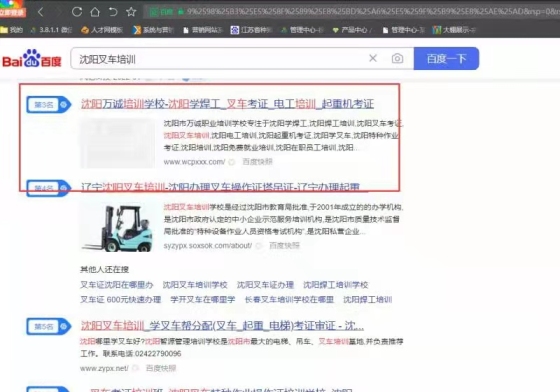Click the 第3名 rank badge
560x392 pixels.
pos(49,105)
